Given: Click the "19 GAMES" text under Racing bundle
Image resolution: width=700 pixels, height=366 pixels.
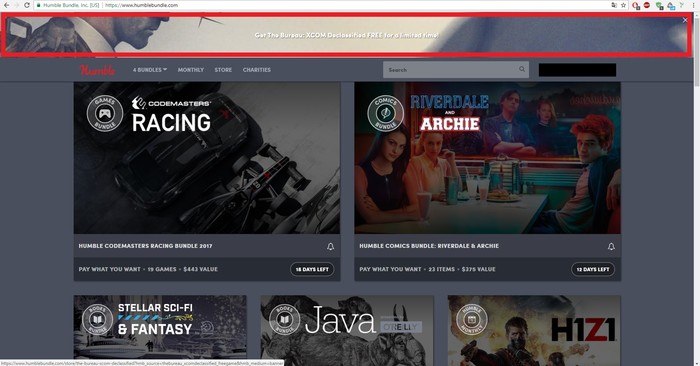Looking at the screenshot, I should click(162, 270).
